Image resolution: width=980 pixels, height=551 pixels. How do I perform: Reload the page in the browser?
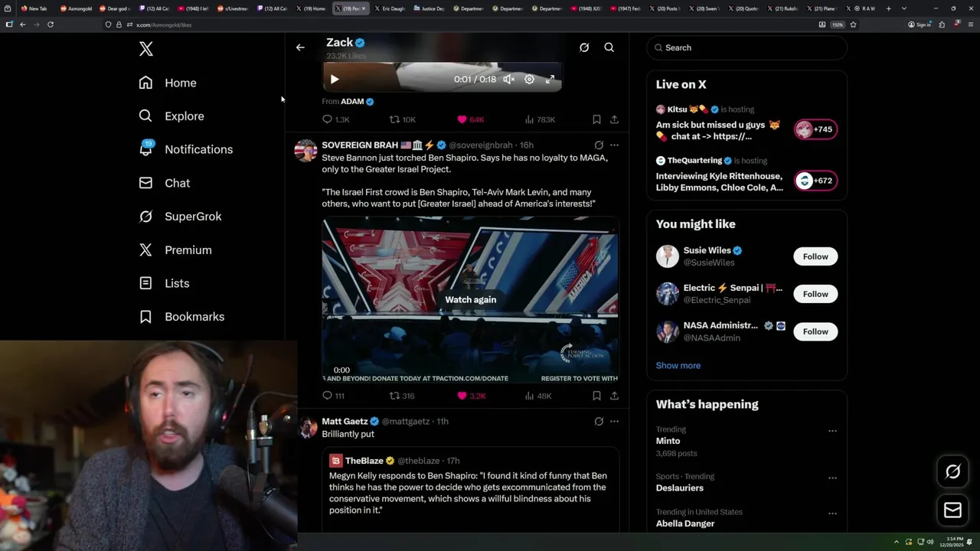pyautogui.click(x=51, y=24)
